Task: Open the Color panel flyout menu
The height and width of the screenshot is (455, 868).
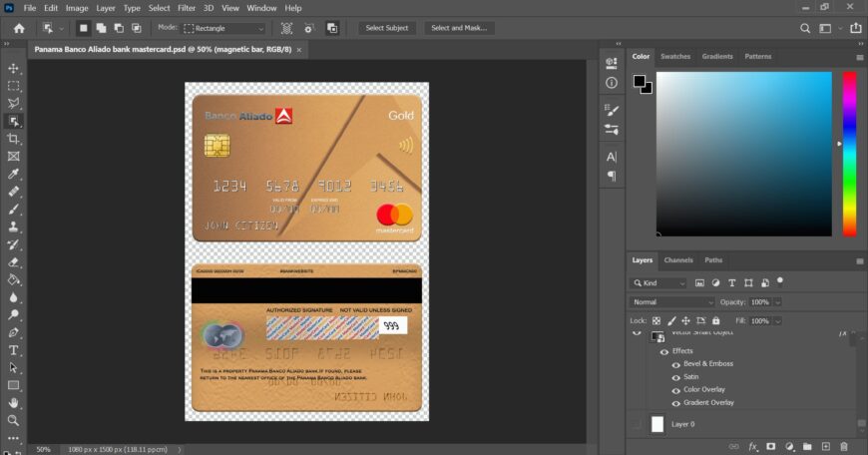Action: (860, 57)
